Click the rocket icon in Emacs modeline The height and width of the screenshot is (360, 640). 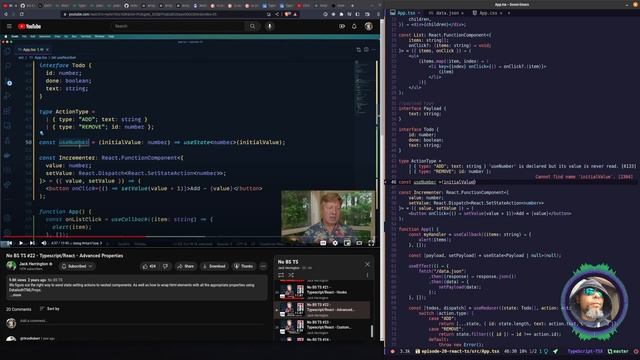556,351
